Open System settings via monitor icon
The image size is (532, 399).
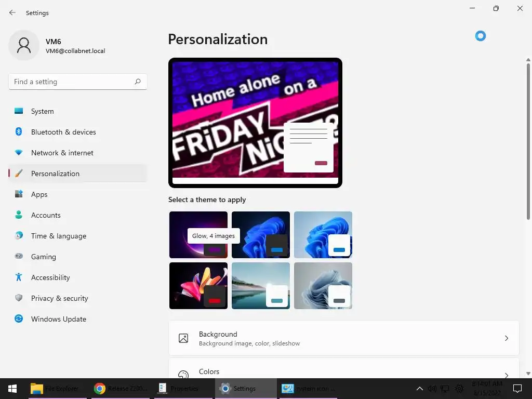[19, 111]
